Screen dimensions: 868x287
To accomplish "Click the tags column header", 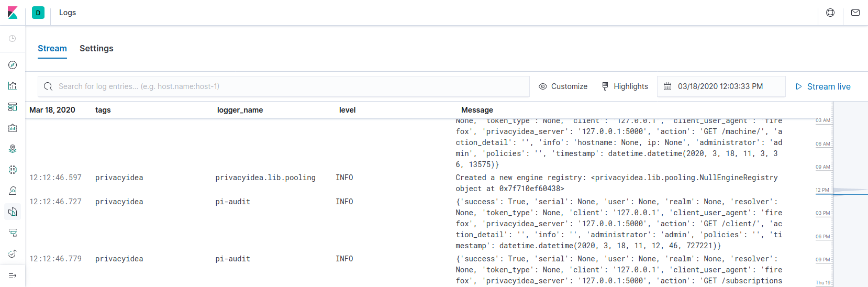I will (x=103, y=110).
